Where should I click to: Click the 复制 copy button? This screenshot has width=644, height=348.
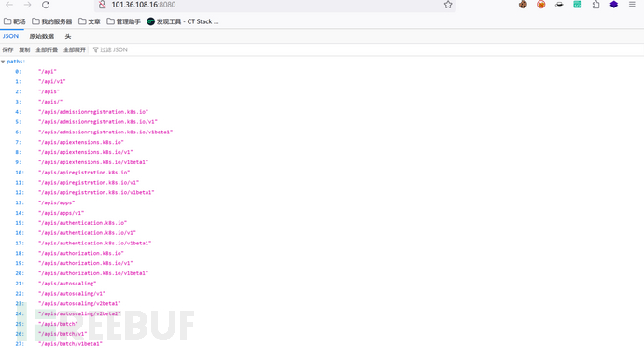(x=24, y=49)
